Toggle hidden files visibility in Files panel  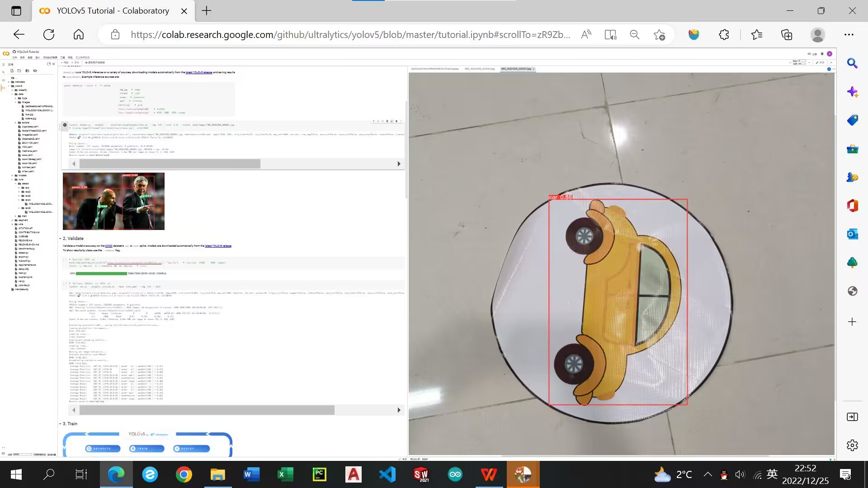pyautogui.click(x=35, y=71)
